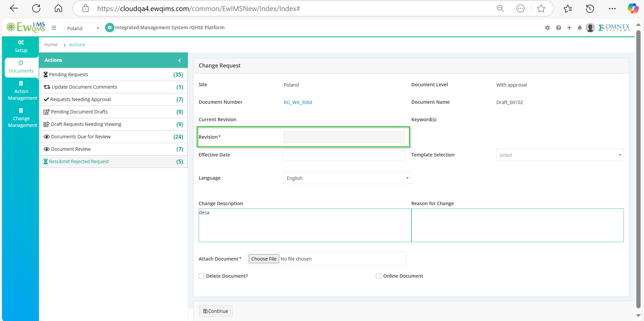Open document number RG_WA_3084 link
The height and width of the screenshot is (321, 644).
298,102
